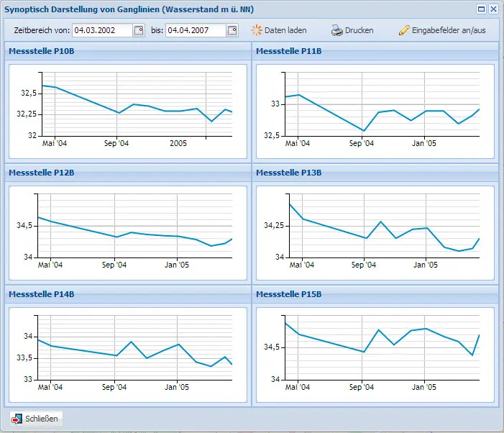This screenshot has width=504, height=433.
Task: Focus the bis date field
Action: 196,30
